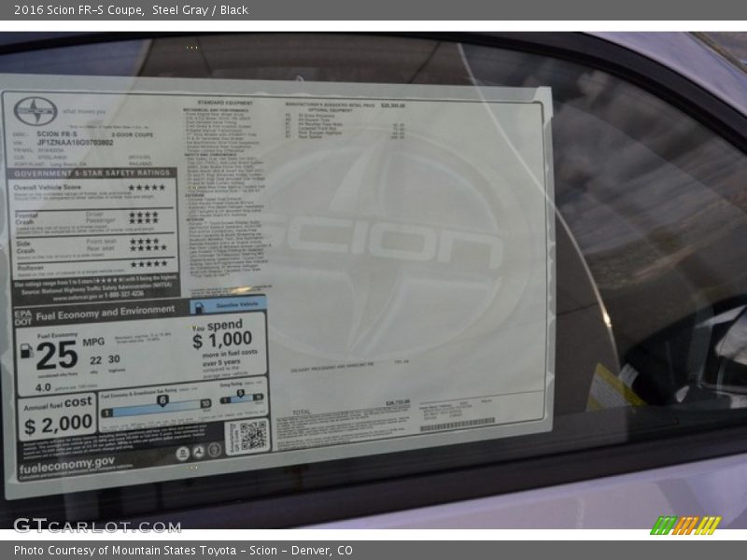Screen dimensions: 747x560
Task: Click the Fuel Economy & Greenhouse Gas rating marker 6
Action: (162, 400)
